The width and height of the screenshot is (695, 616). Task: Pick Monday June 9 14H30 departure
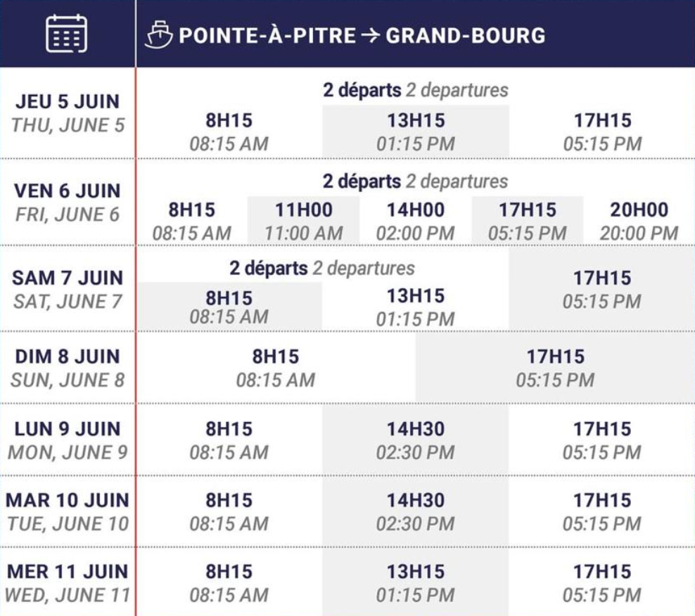(x=416, y=440)
